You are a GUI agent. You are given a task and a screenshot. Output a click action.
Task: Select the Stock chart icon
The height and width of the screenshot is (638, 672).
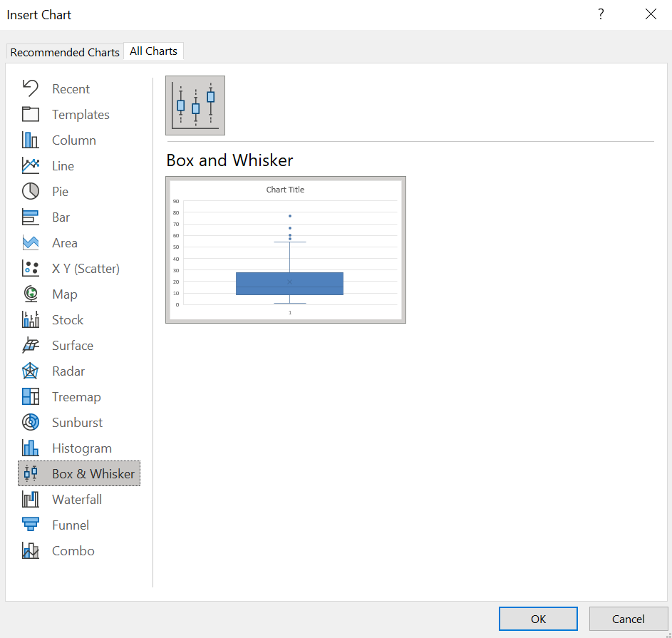point(30,319)
